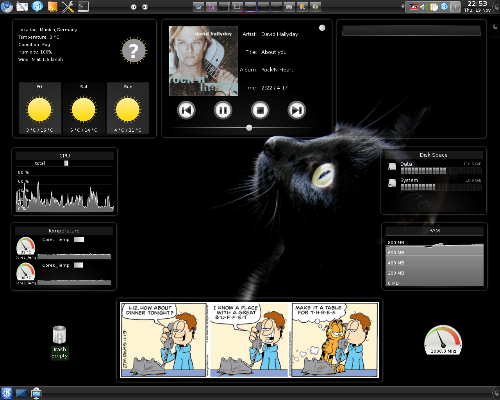
Task: Open the wrench and screwdriver settings tool
Action: pyautogui.click(x=68, y=7)
